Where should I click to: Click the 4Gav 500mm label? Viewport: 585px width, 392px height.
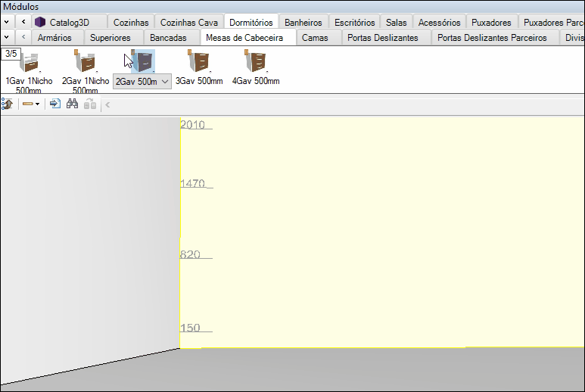[256, 81]
